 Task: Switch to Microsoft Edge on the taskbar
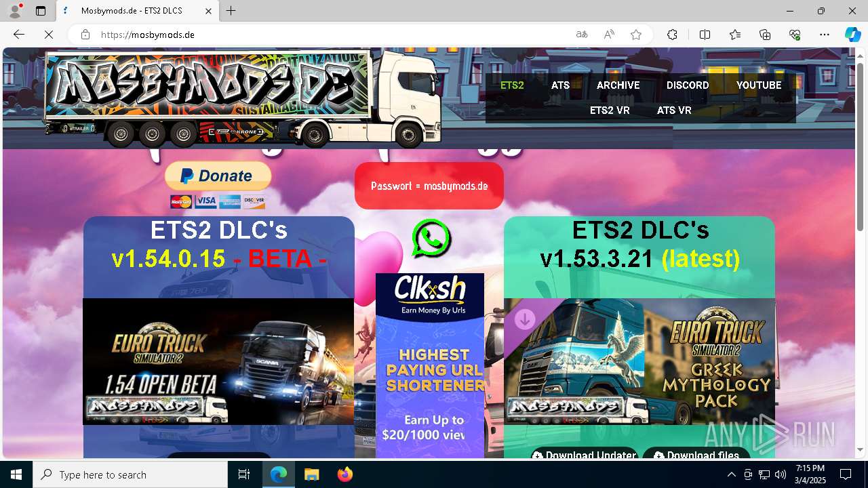pyautogui.click(x=279, y=474)
